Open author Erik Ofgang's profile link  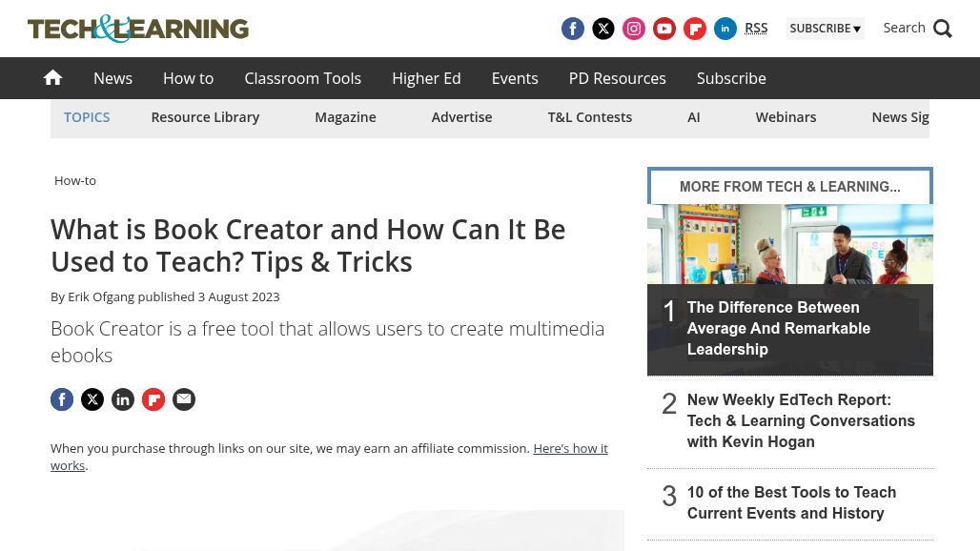point(101,296)
